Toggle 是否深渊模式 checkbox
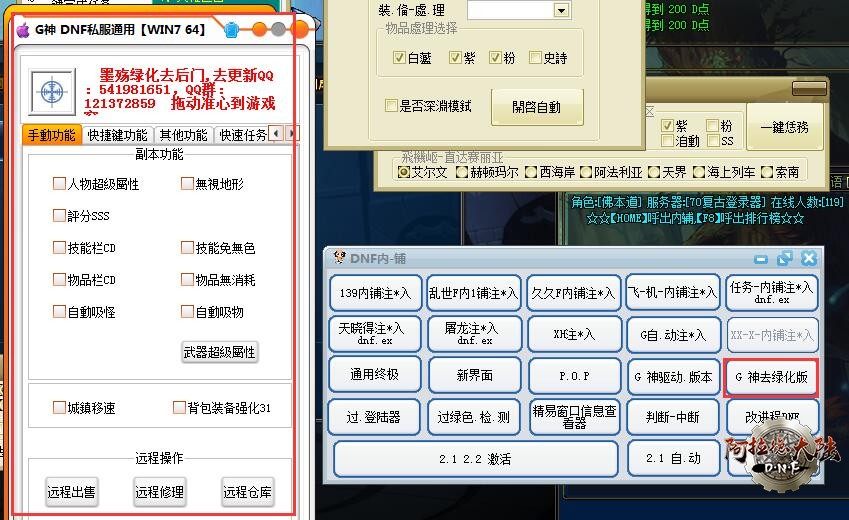The width and height of the screenshot is (849, 520). pos(391,105)
